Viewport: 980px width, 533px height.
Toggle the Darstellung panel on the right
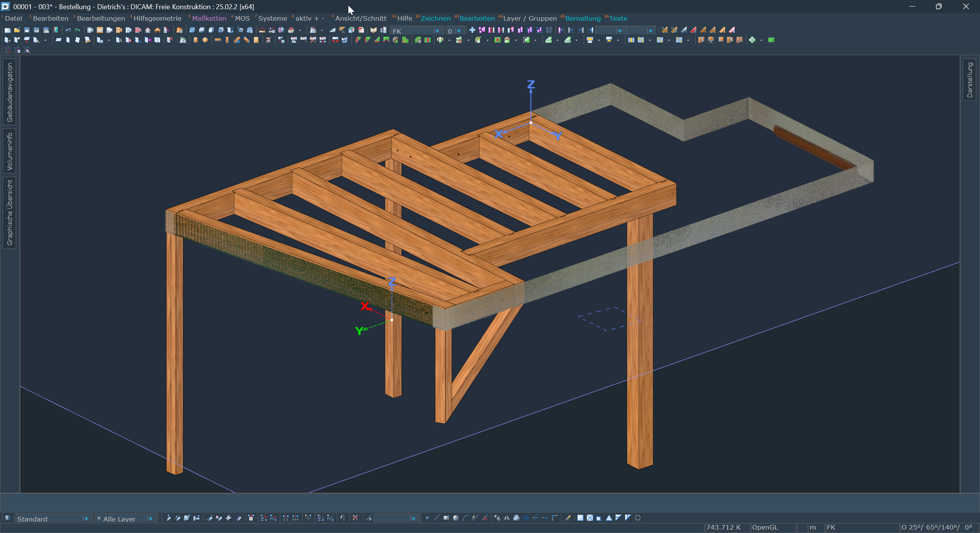pos(970,78)
